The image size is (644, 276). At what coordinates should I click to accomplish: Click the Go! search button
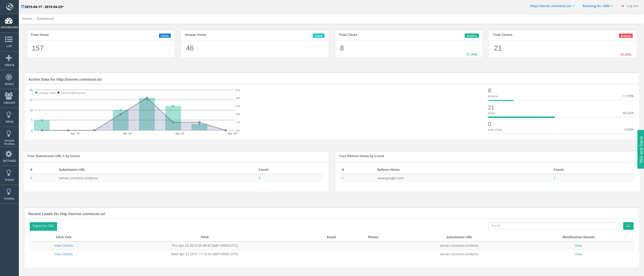[x=628, y=226]
